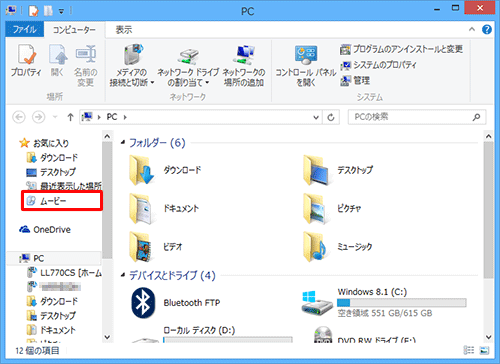Click ドキュメント under PC tree
500x364 pixels.
(51, 330)
